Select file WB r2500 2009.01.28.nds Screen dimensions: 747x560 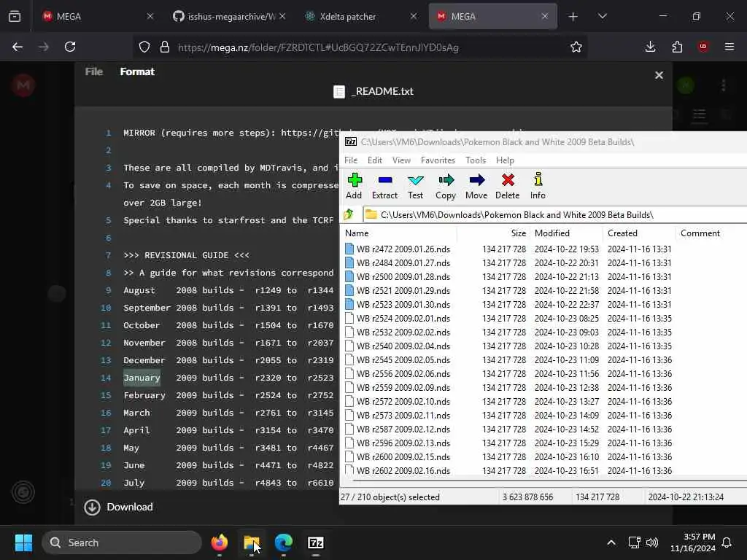403,276
